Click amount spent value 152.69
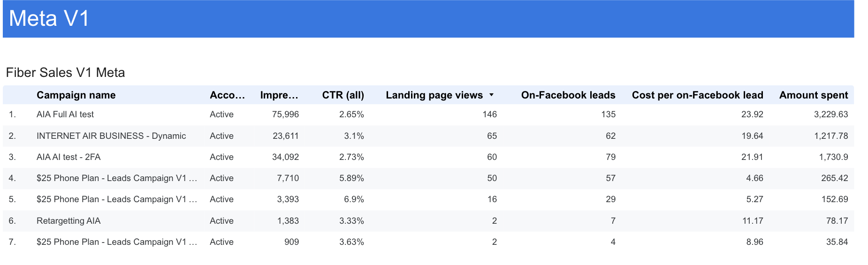This screenshot has width=868, height=265. click(835, 199)
